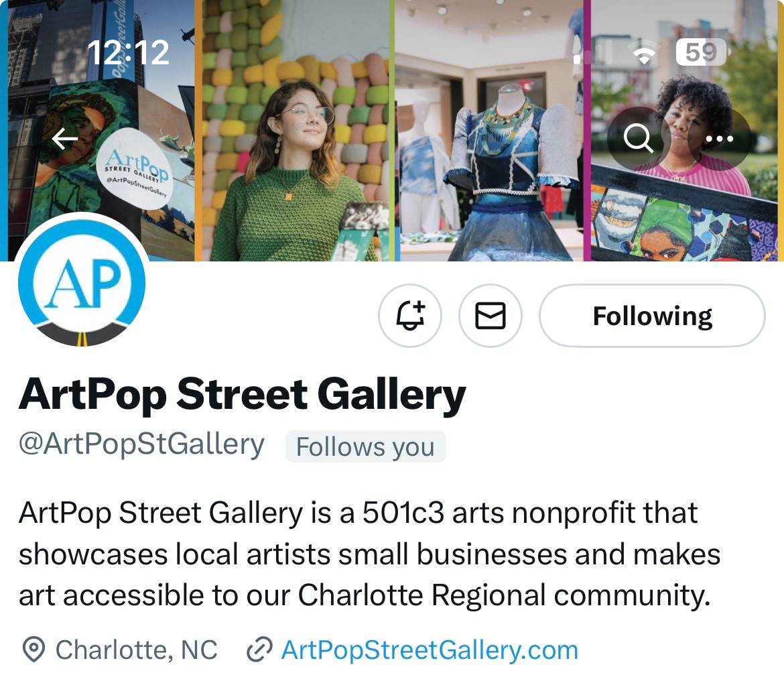Image resolution: width=784 pixels, height=681 pixels.
Task: Tap the 12:12 clock in status bar
Action: pyautogui.click(x=128, y=52)
